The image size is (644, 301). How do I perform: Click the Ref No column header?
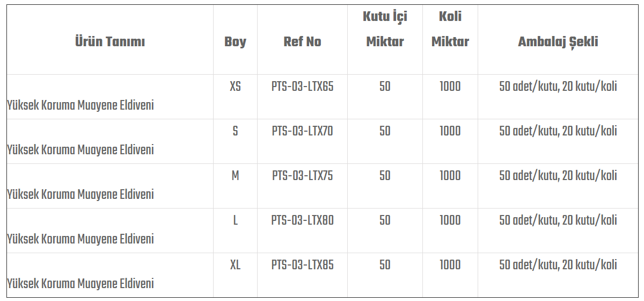pos(302,42)
